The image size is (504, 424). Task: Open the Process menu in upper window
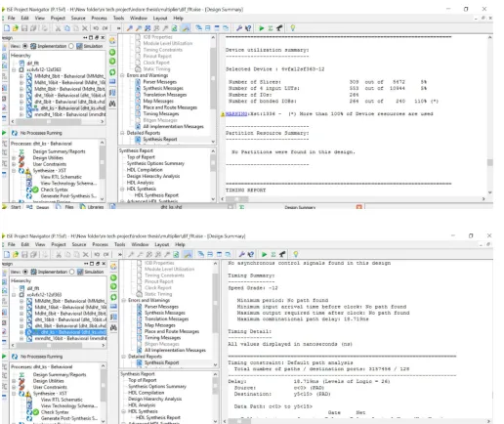click(x=99, y=19)
